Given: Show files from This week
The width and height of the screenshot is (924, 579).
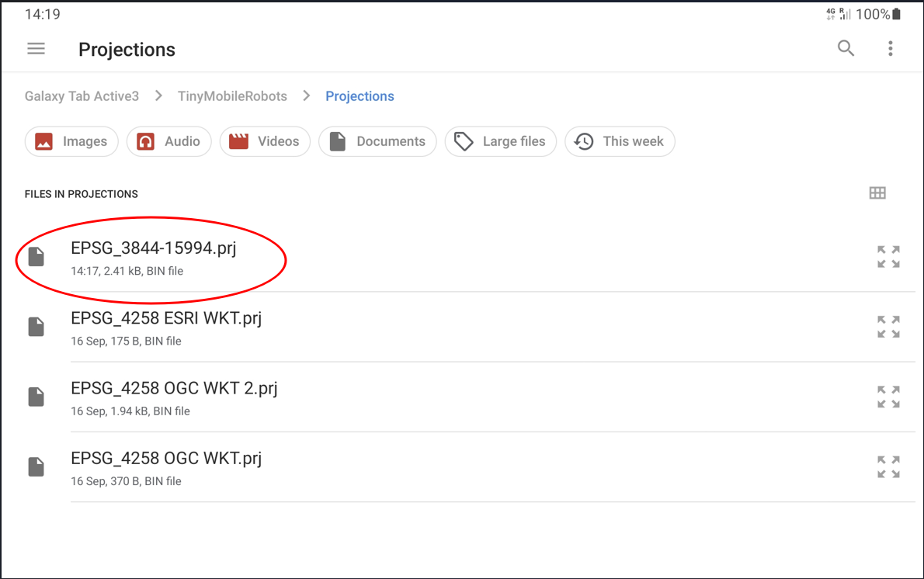Looking at the screenshot, I should click(x=620, y=141).
